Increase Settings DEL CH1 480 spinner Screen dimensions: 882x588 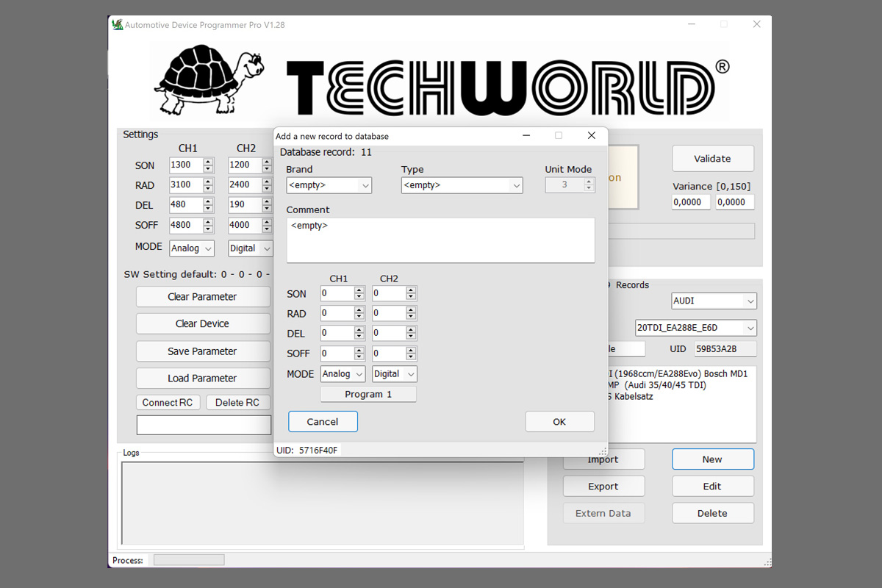[x=209, y=201]
